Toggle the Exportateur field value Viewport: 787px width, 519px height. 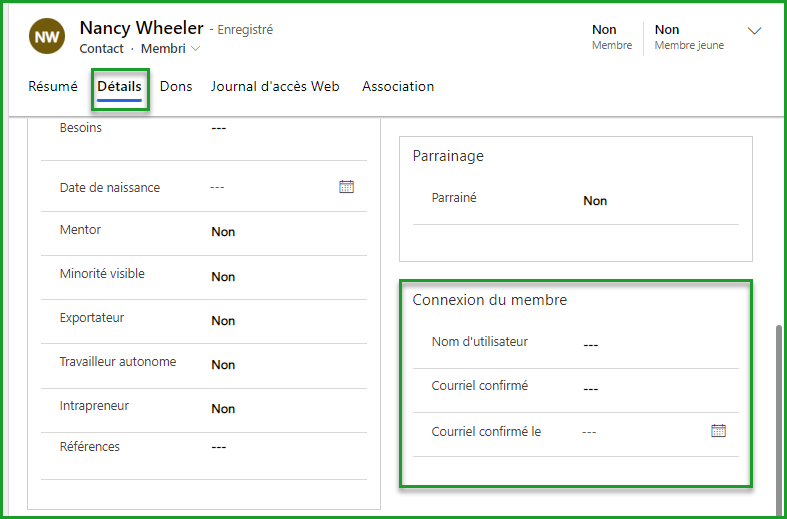pos(223,321)
